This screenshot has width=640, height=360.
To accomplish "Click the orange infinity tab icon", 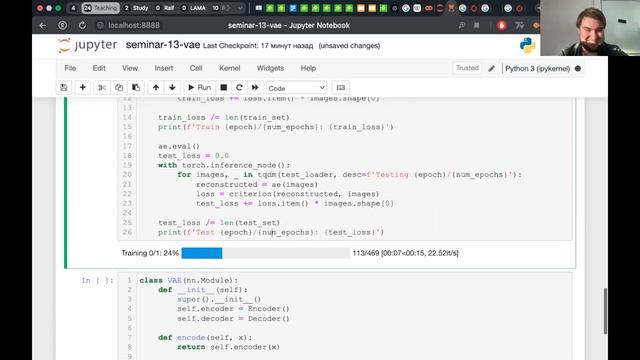I will (429, 8).
